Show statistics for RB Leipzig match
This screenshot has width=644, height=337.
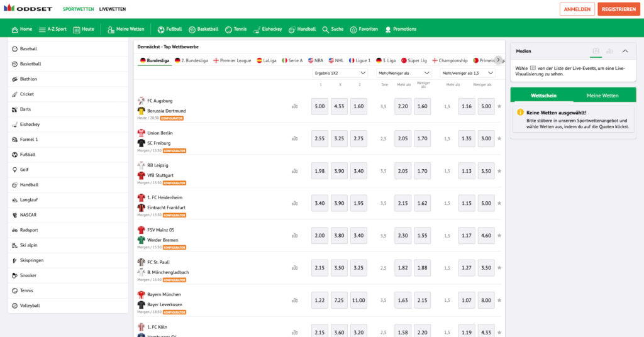294,171
